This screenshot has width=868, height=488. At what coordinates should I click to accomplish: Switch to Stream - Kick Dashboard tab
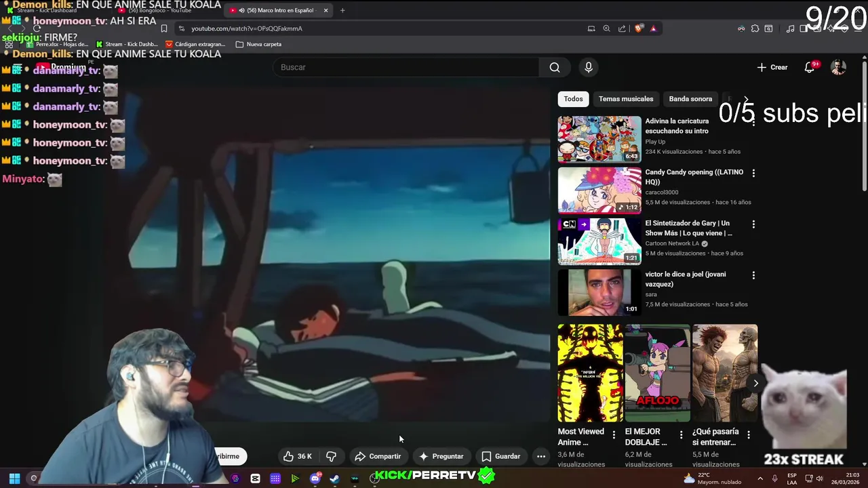coord(56,10)
